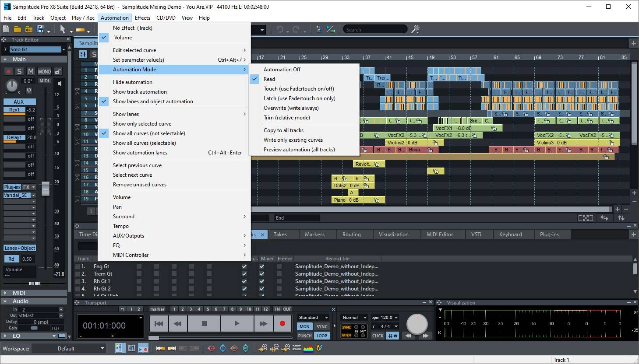Viewport: 639px width, 364px height.
Task: Switch to the Routing tab
Action: [352, 234]
